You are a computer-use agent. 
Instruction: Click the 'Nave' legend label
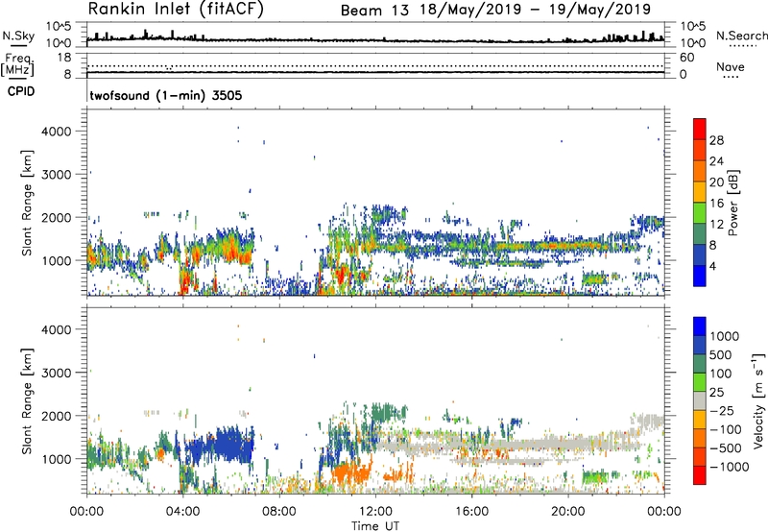click(x=731, y=66)
